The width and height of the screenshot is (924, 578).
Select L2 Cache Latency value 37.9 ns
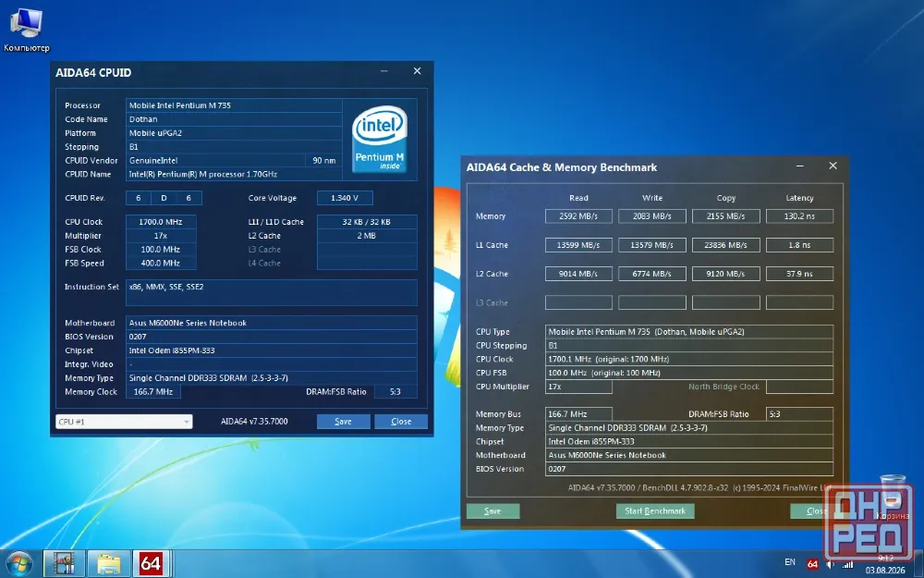(x=799, y=275)
